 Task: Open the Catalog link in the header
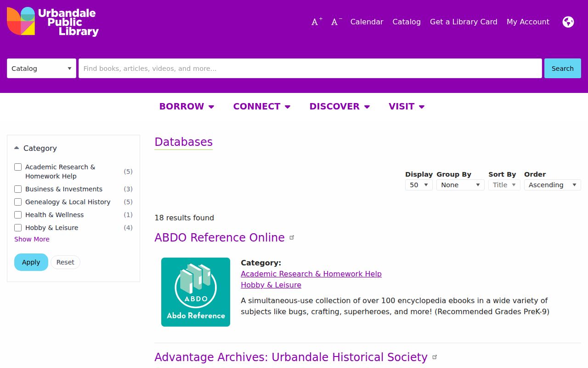407,22
